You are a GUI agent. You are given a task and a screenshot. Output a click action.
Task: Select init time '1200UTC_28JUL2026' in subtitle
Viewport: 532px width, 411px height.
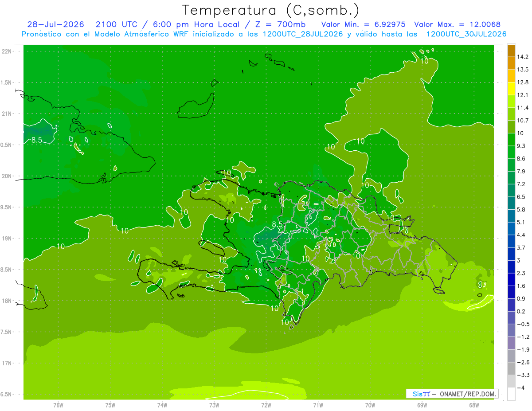(x=303, y=34)
